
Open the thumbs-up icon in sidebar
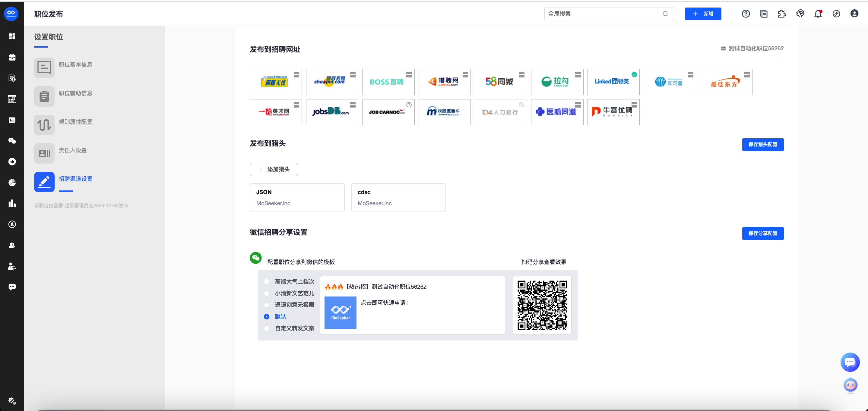click(x=12, y=162)
